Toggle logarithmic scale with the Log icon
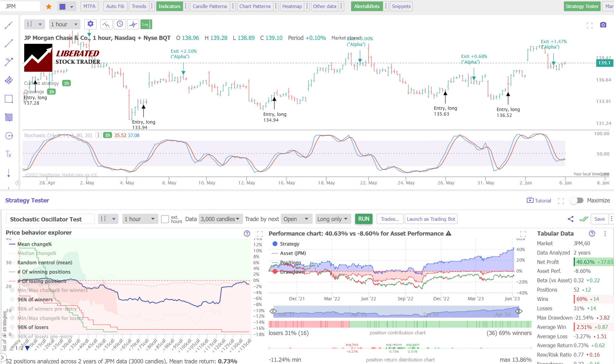 tap(146, 24)
